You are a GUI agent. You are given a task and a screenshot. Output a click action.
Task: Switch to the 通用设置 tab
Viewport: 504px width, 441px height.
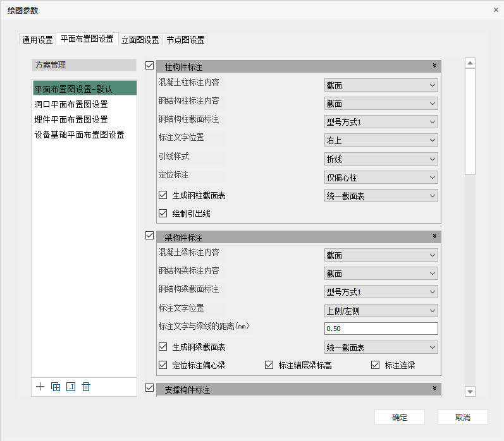point(37,40)
